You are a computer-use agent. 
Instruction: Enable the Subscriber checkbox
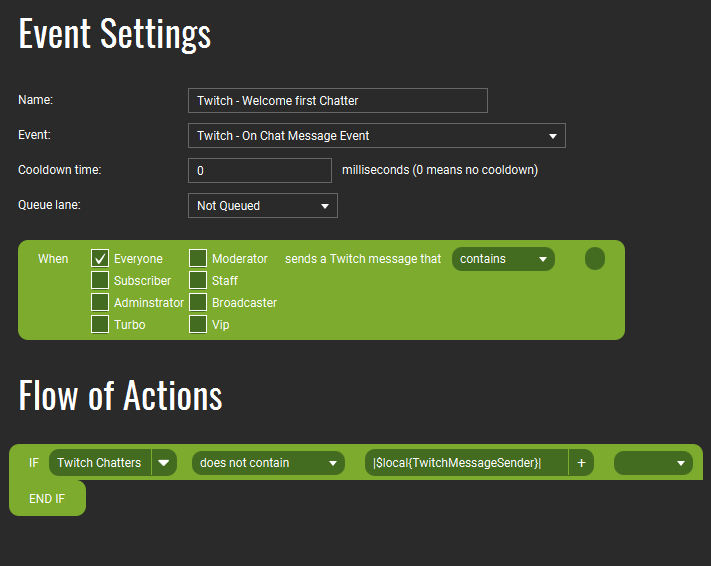coord(100,280)
